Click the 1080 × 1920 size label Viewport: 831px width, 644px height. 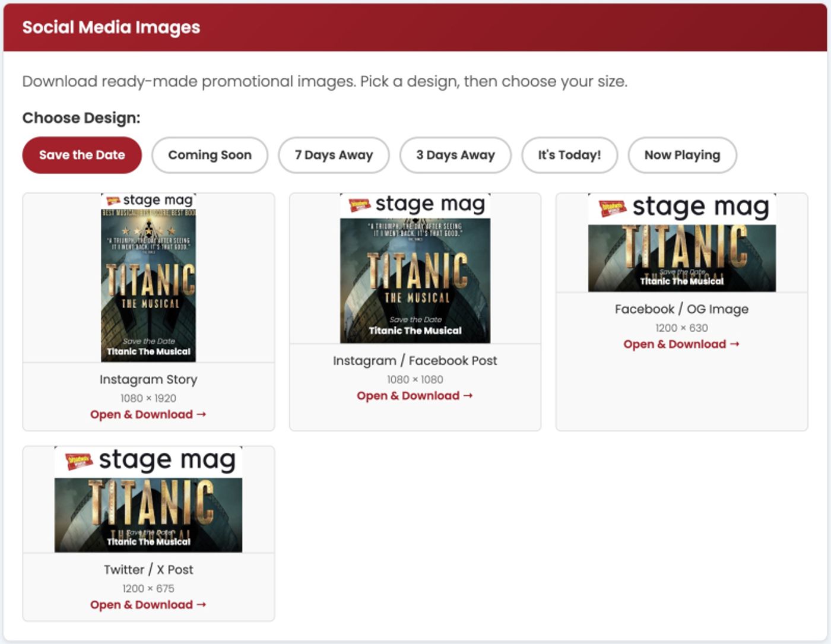pos(148,398)
